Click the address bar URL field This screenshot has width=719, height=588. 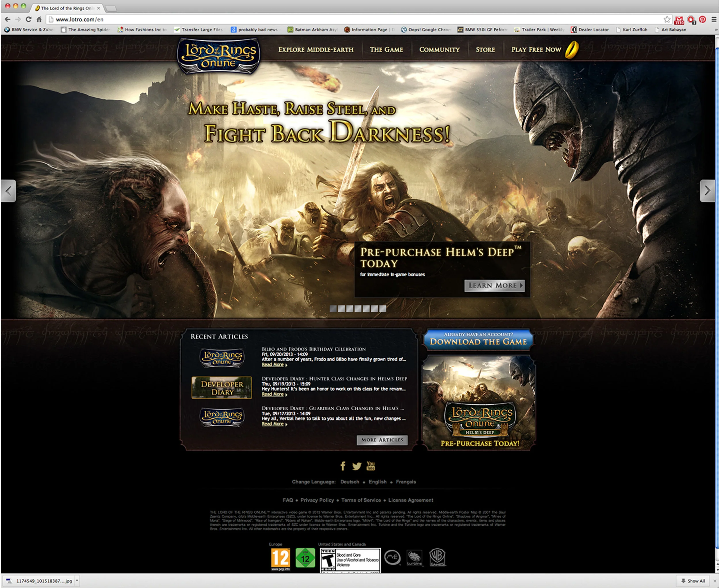tap(356, 19)
